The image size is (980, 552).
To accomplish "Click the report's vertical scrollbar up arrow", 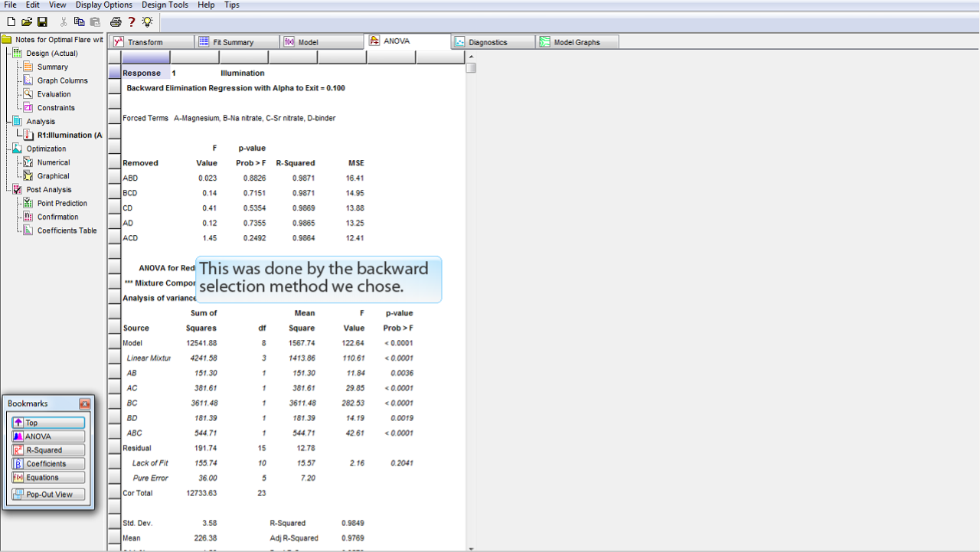I will 471,56.
